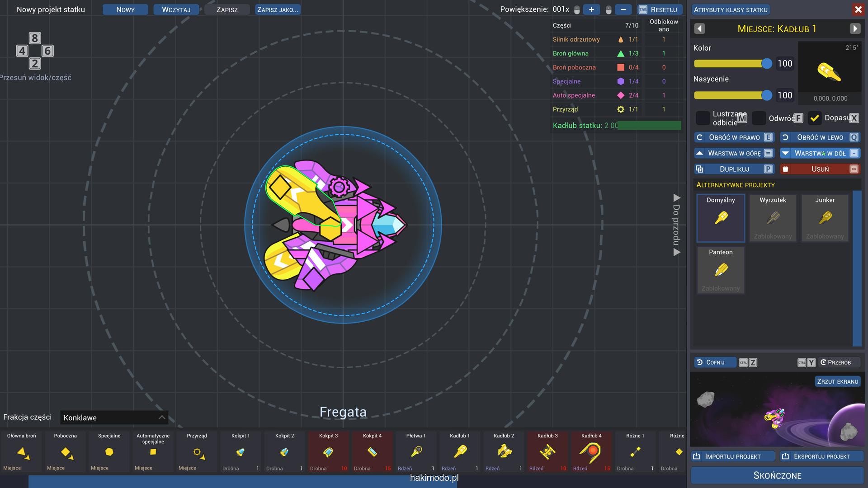
Task: Click the zoom in plus button
Action: 591,9
